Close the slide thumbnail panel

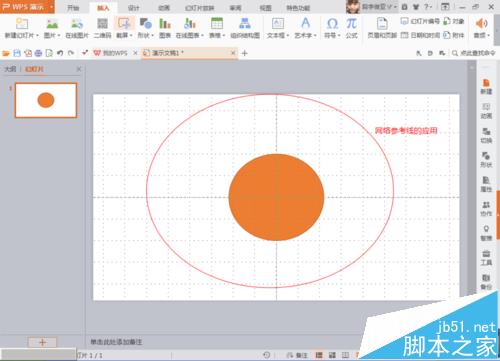point(79,69)
